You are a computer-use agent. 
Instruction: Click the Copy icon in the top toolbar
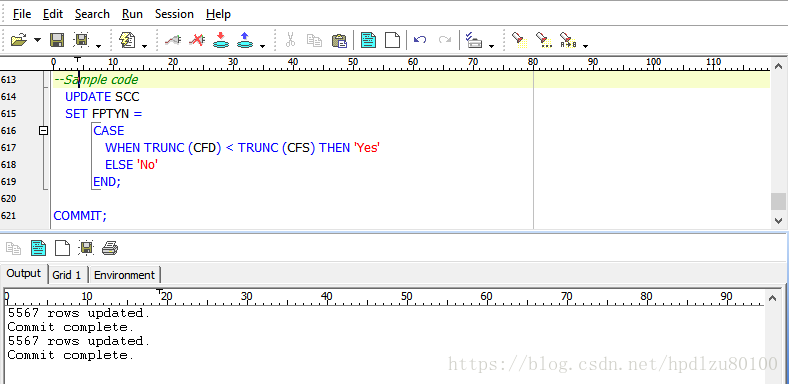[314, 40]
